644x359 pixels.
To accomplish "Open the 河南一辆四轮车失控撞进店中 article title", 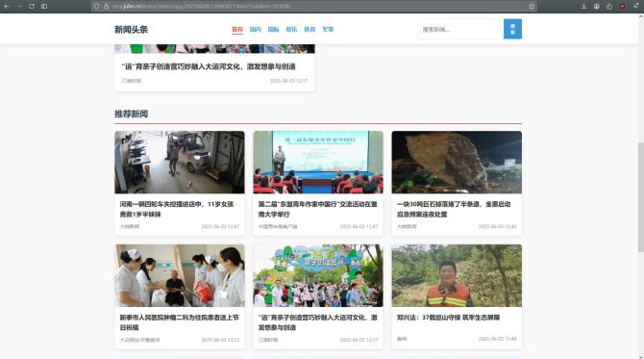I will [x=177, y=209].
